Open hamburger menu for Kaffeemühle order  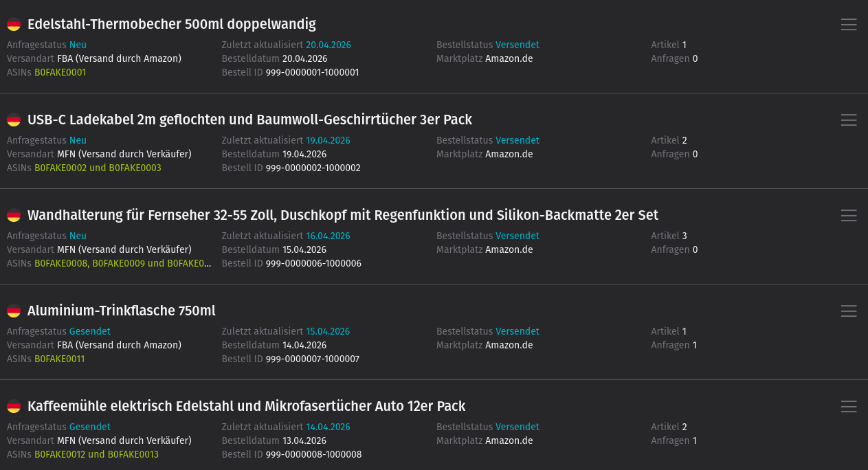tap(849, 407)
